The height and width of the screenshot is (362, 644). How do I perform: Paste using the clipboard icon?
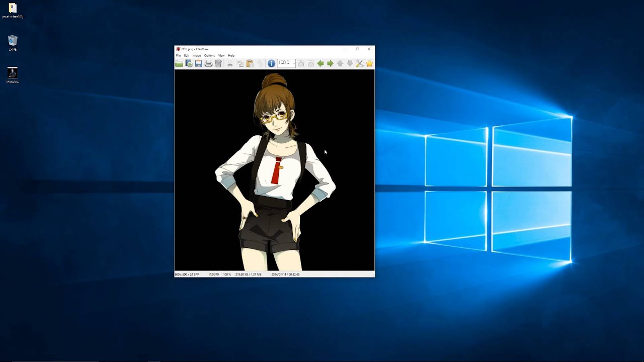250,63
